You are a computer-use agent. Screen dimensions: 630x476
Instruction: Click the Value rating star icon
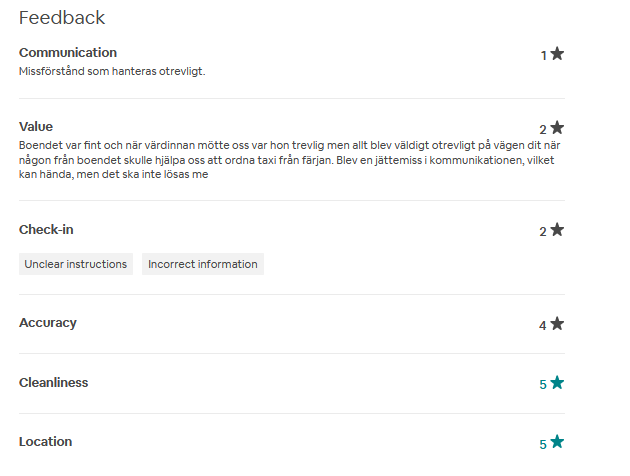(557, 128)
